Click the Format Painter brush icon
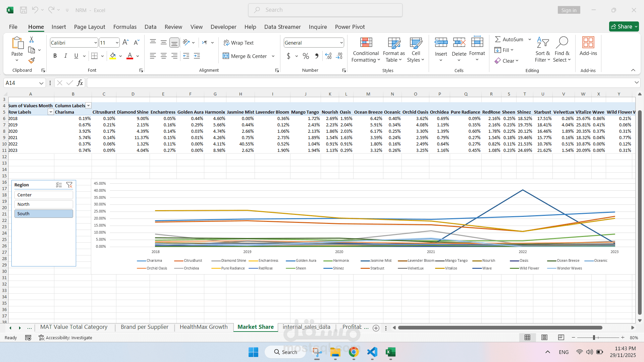The image size is (644, 362). 32,60
